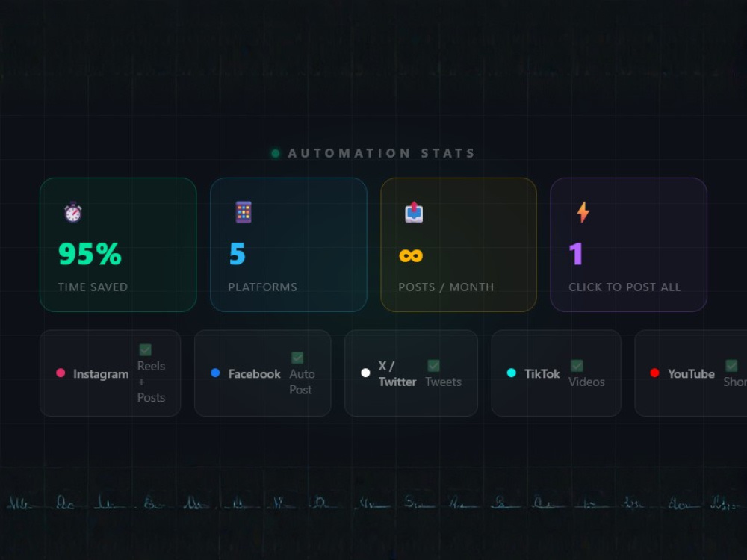747x560 pixels.
Task: Click the yellow infinity symbol
Action: tap(411, 255)
